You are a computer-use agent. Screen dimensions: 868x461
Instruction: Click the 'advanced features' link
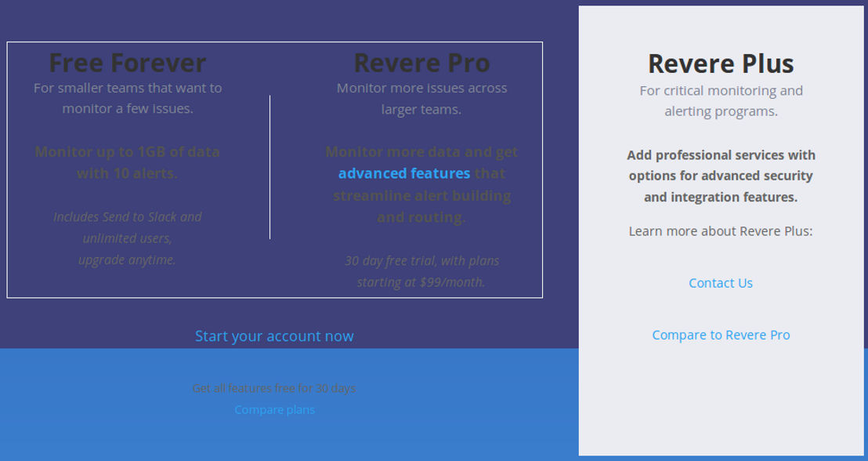(404, 173)
